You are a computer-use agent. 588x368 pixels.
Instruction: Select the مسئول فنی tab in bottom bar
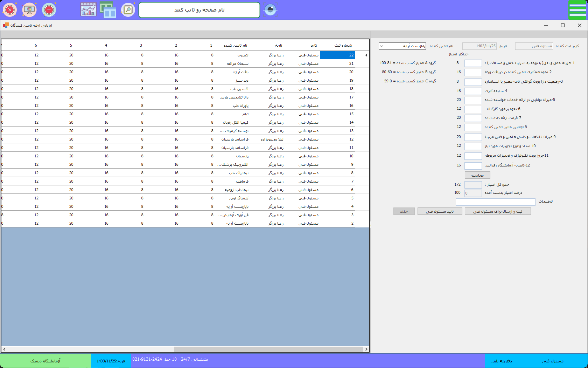[553, 361]
